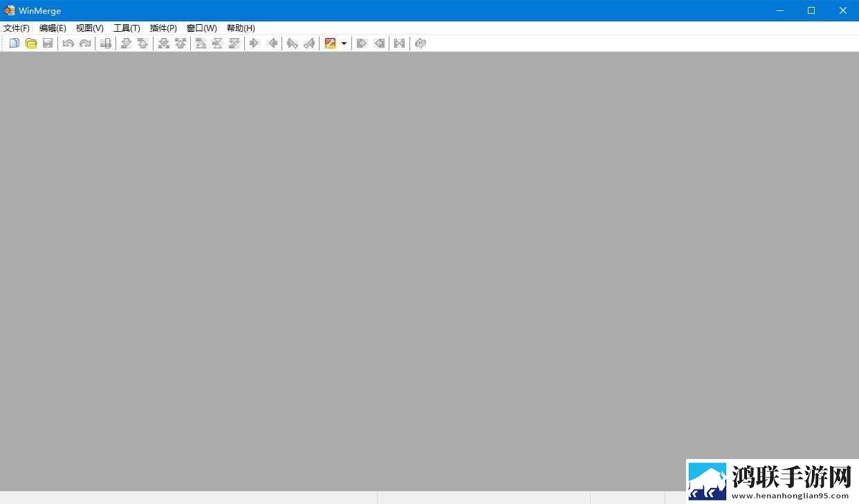Jump to Previous Conflict icon
This screenshot has height=504, width=859.
181,44
